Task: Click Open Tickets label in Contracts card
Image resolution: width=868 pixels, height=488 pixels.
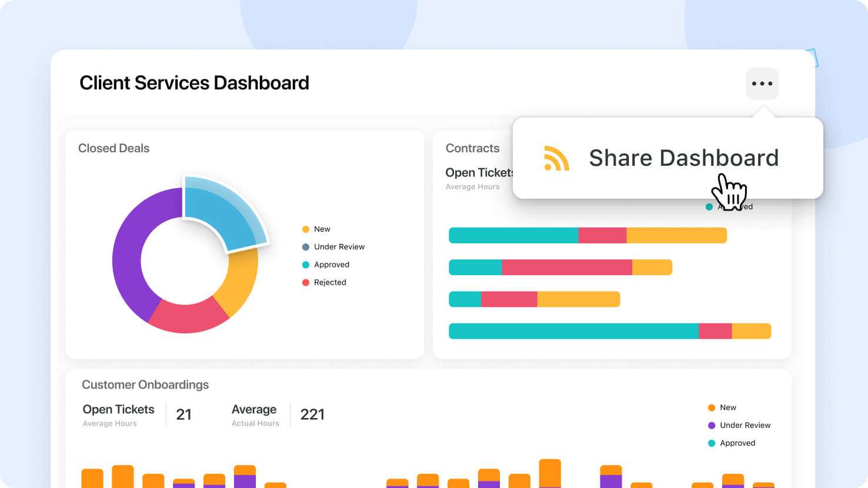Action: (479, 172)
